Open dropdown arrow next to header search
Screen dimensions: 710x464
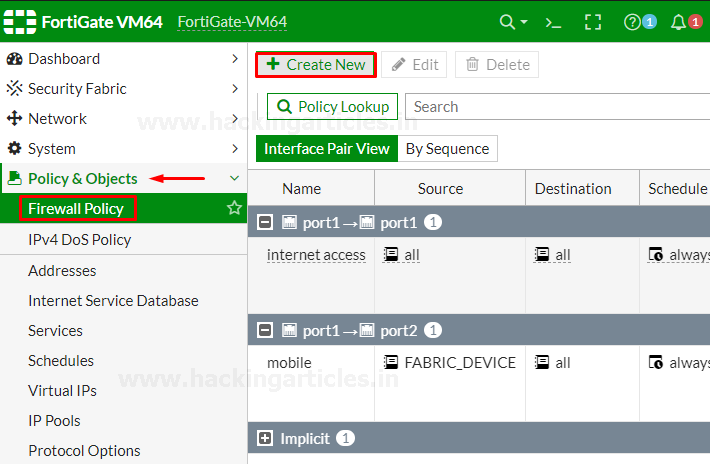click(x=524, y=22)
